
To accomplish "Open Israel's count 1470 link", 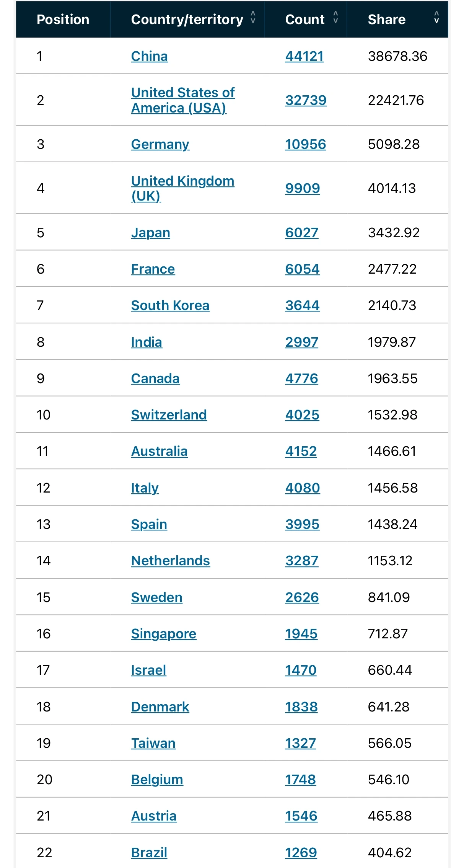I will (x=301, y=670).
